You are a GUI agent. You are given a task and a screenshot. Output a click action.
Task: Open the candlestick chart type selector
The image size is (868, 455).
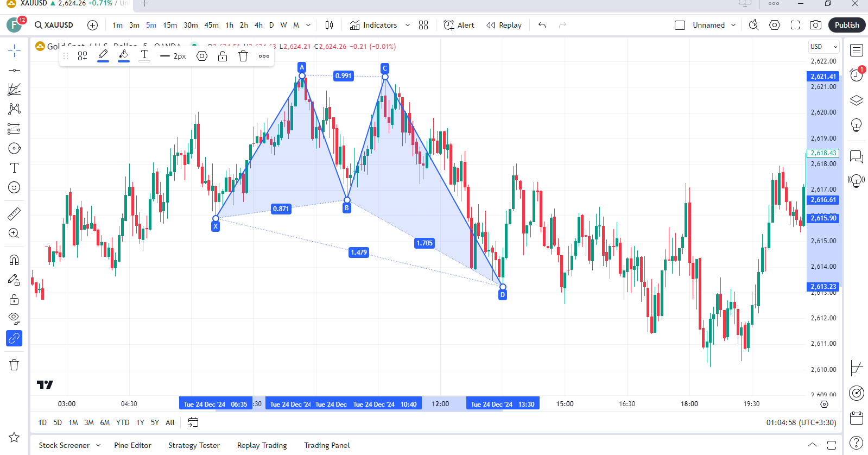[x=329, y=25]
